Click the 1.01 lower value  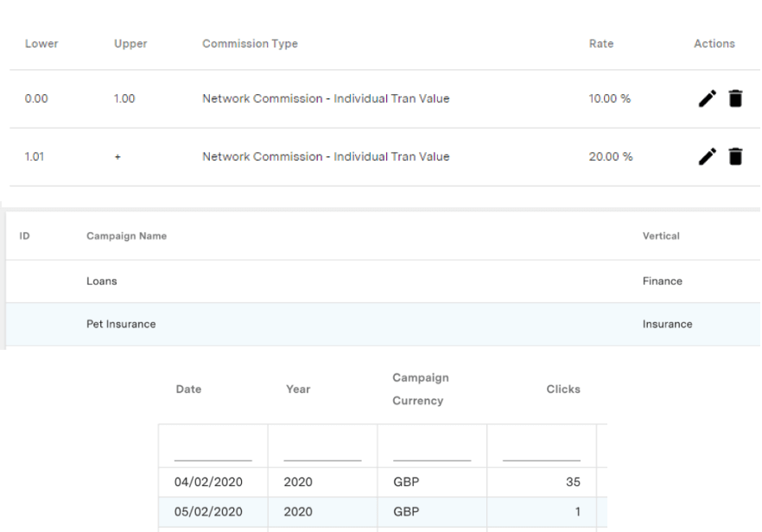tap(35, 156)
